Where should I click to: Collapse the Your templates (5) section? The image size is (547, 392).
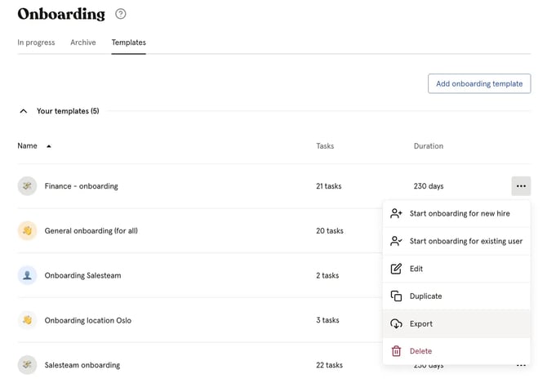(x=24, y=111)
